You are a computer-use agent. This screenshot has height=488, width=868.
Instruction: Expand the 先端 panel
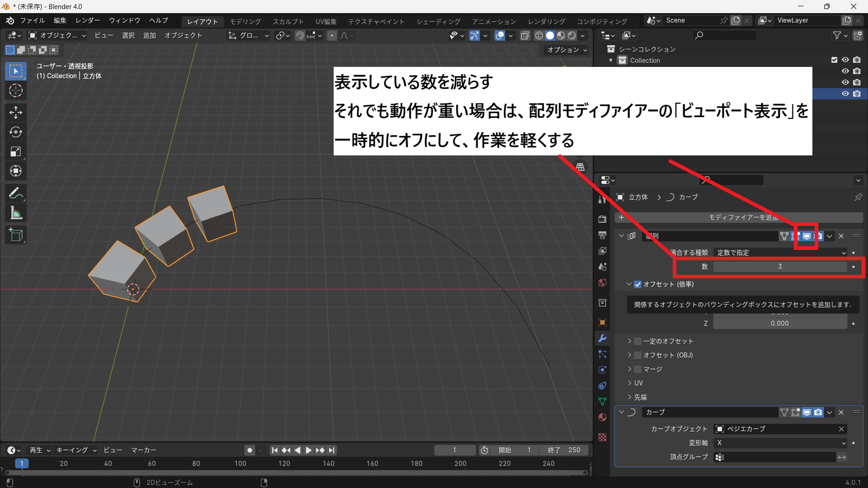click(640, 397)
